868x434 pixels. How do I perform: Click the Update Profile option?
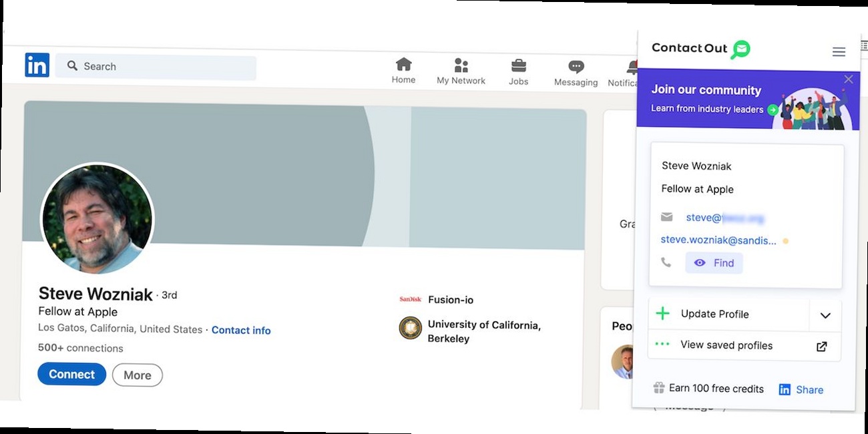point(714,314)
